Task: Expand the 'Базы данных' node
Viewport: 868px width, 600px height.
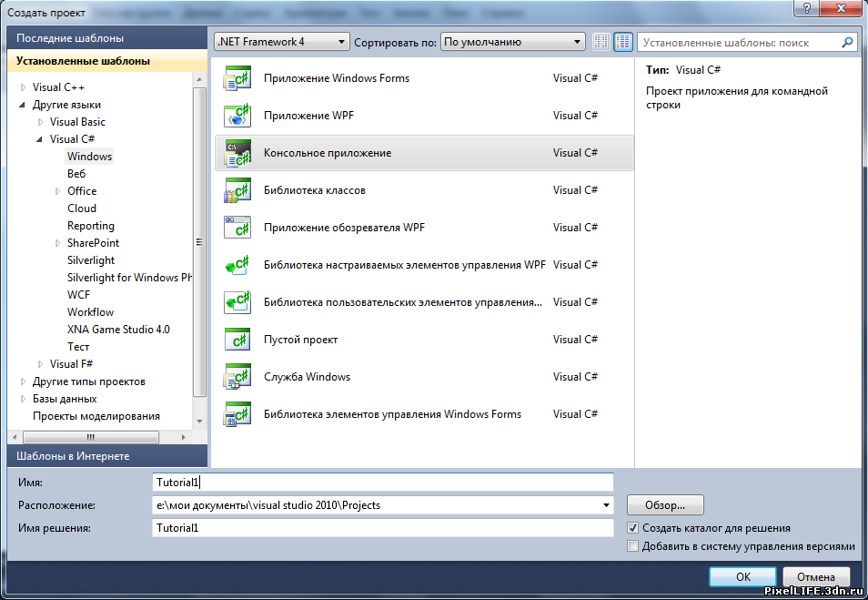Action: [23, 399]
